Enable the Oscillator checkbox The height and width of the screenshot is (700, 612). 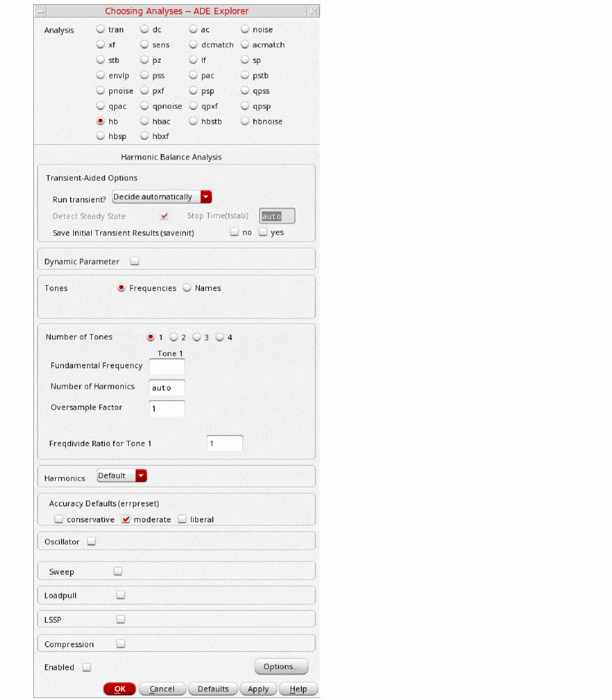click(x=91, y=542)
